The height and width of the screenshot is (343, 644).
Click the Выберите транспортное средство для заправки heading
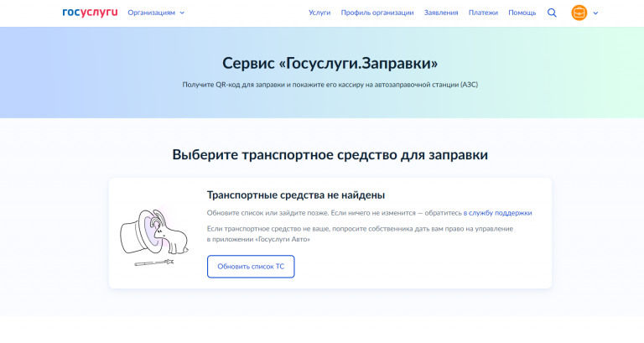330,155
